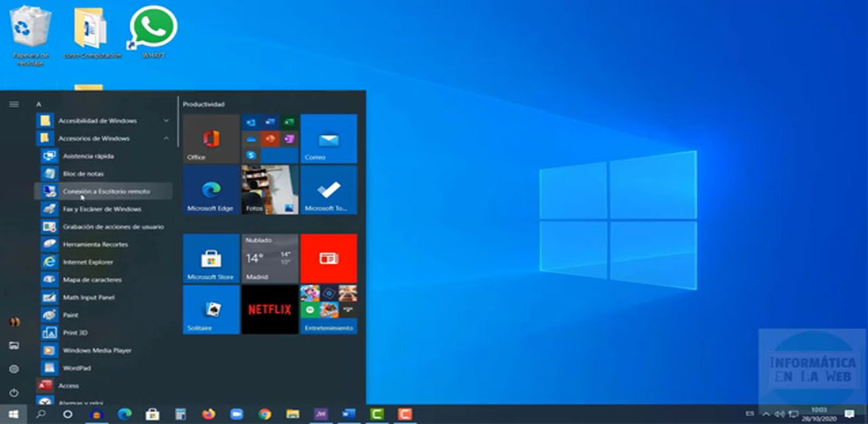Click the app list scrollbar

click(x=178, y=122)
